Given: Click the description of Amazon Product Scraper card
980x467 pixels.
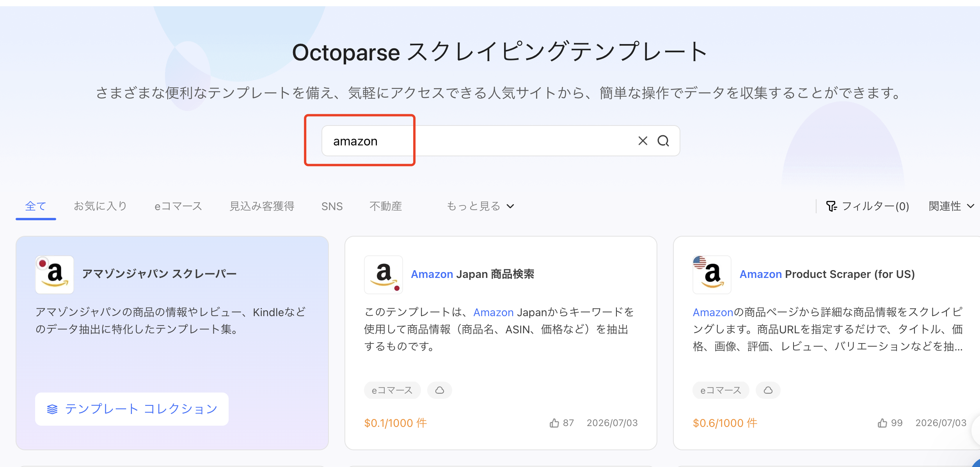Looking at the screenshot, I should [828, 329].
